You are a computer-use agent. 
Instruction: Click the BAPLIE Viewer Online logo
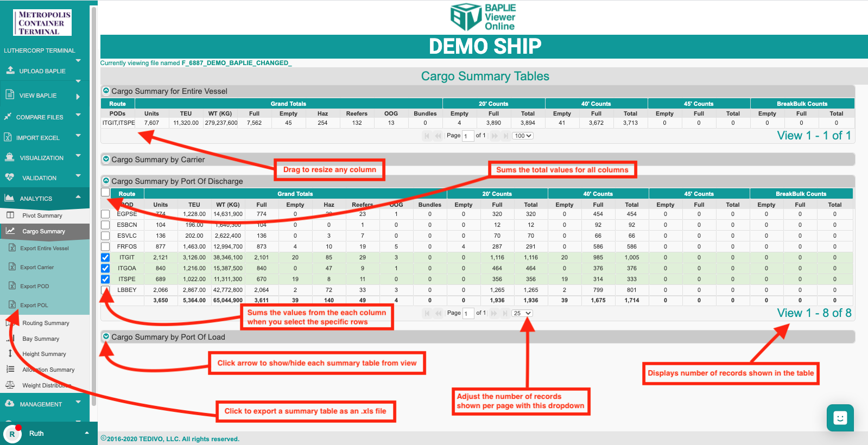483,17
